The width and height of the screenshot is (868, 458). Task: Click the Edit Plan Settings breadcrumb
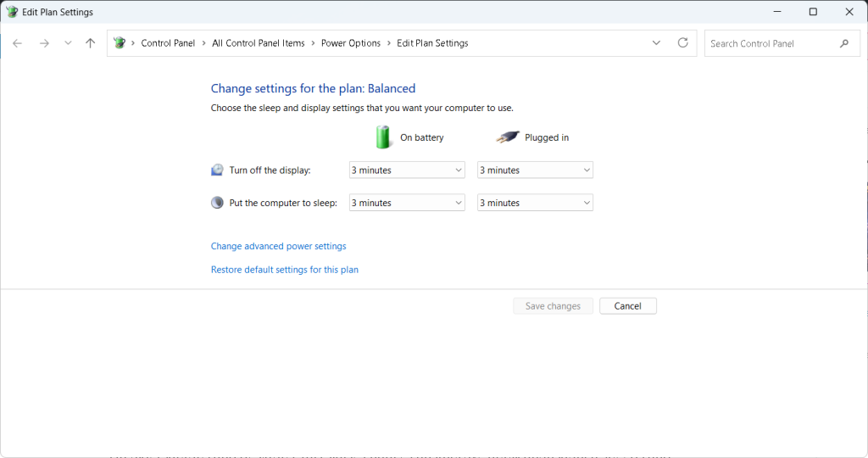[x=432, y=43]
